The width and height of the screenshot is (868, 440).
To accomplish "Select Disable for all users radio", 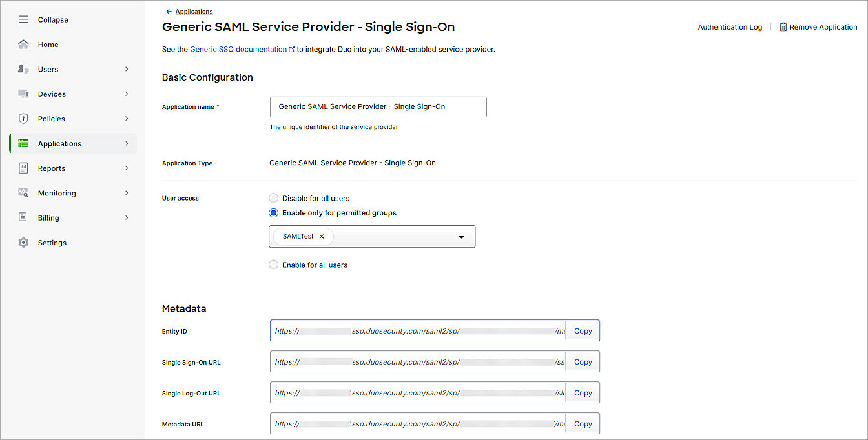I will click(x=274, y=198).
